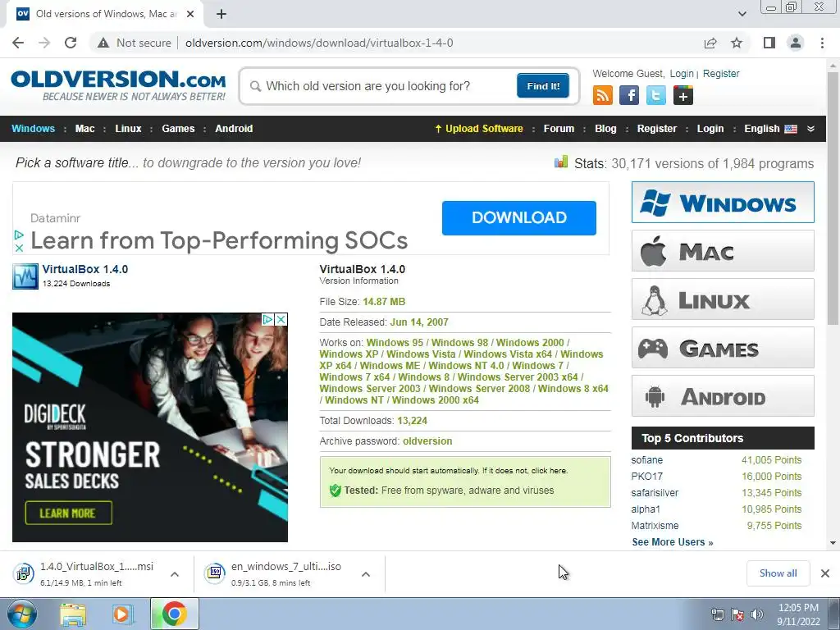840x630 pixels.
Task: Click the Chrome taskbar icon
Action: tap(174, 614)
